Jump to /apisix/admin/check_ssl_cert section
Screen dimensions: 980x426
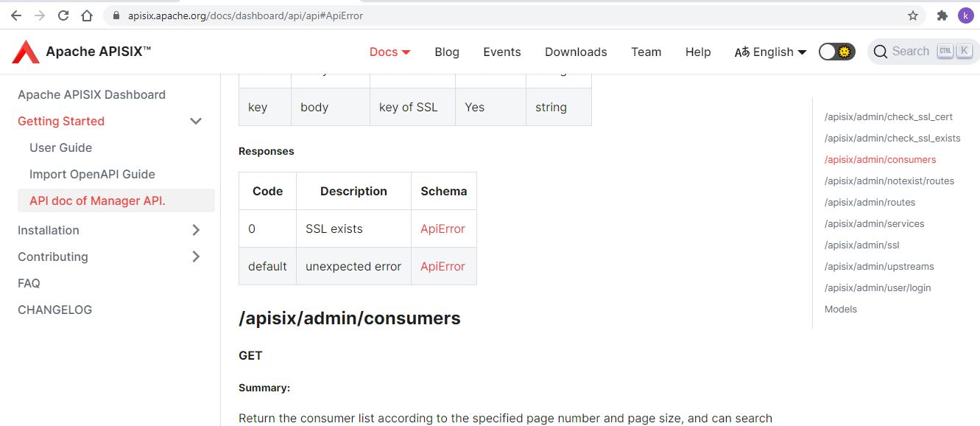[889, 116]
